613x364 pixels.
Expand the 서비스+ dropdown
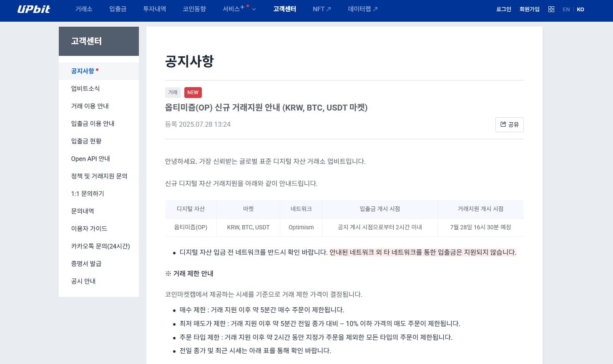point(239,9)
